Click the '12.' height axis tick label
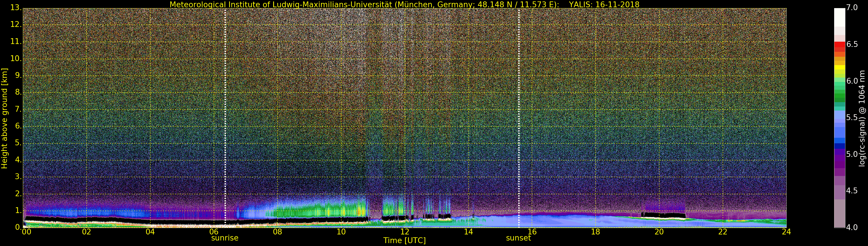This screenshot has height=246, width=868. click(x=16, y=25)
